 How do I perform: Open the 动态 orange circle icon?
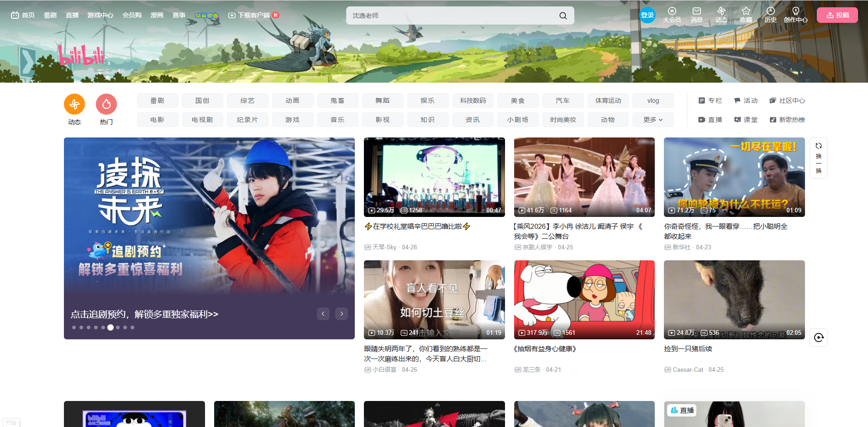(74, 105)
